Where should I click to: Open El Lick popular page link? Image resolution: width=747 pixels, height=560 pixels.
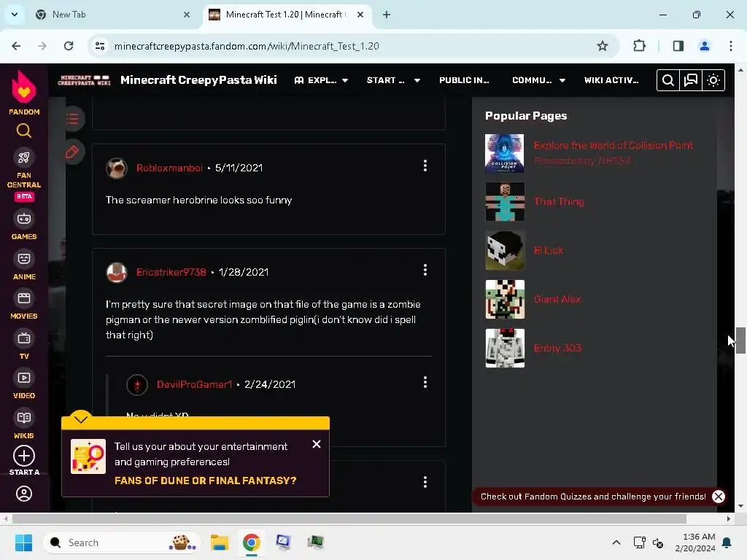tap(549, 250)
